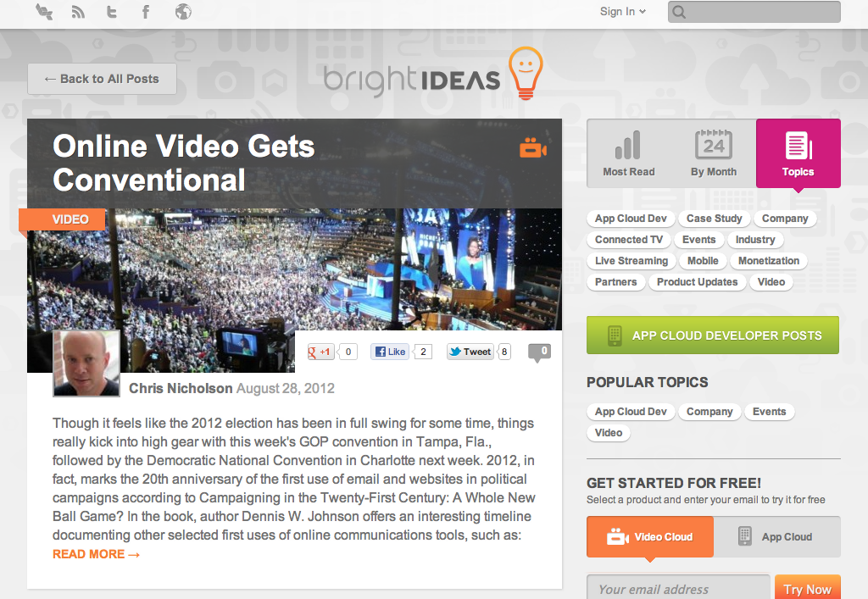Open the RSS feed icon
This screenshot has width=868, height=599.
pyautogui.click(x=78, y=12)
